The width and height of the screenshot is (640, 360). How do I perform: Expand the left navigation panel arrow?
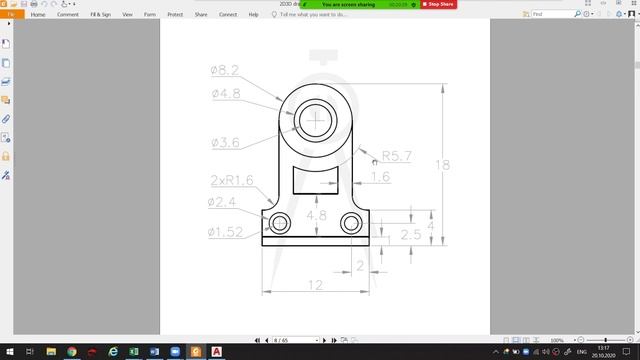point(9,23)
